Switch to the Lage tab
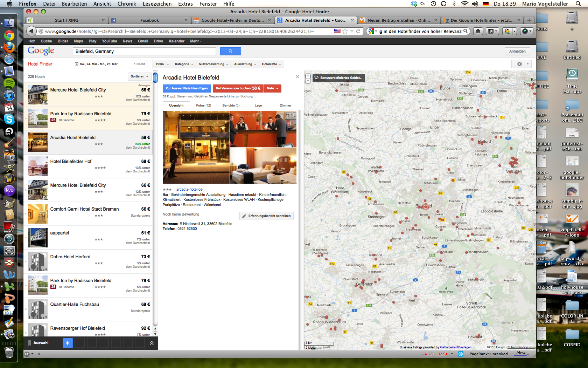Image resolution: width=588 pixels, height=368 pixels. click(x=258, y=105)
